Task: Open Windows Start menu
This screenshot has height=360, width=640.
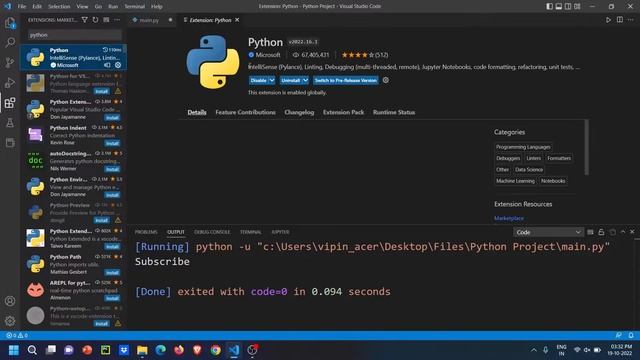Action: 13,350
